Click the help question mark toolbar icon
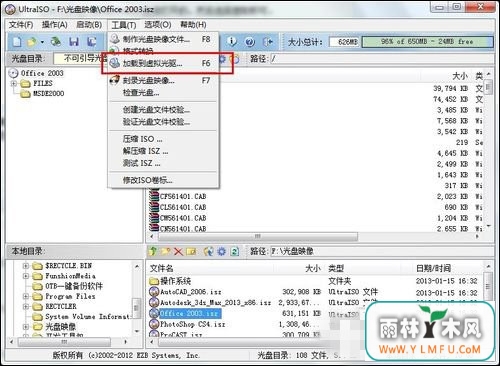The image size is (500, 366). (x=250, y=42)
